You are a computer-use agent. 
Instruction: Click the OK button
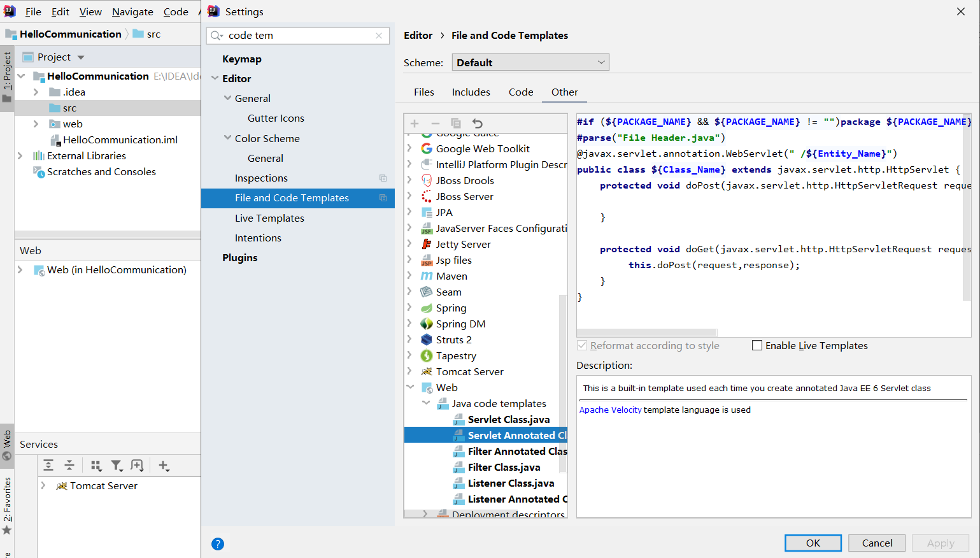pyautogui.click(x=813, y=543)
